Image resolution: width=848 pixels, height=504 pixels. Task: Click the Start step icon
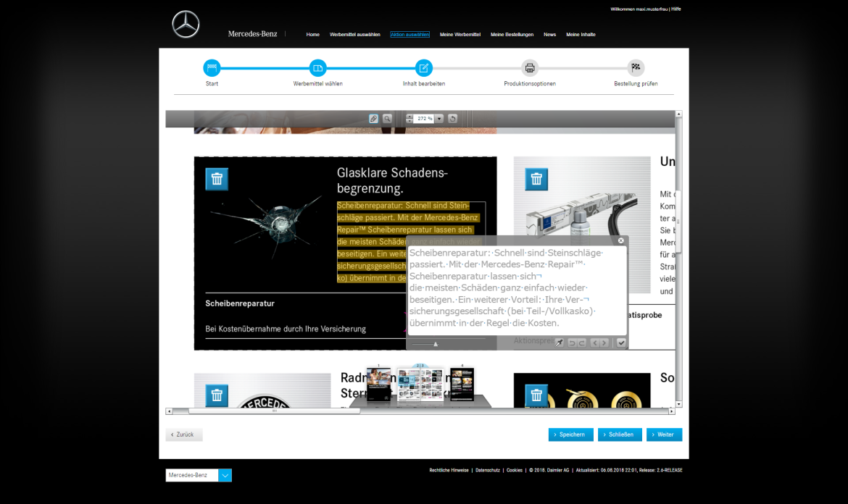(x=212, y=68)
